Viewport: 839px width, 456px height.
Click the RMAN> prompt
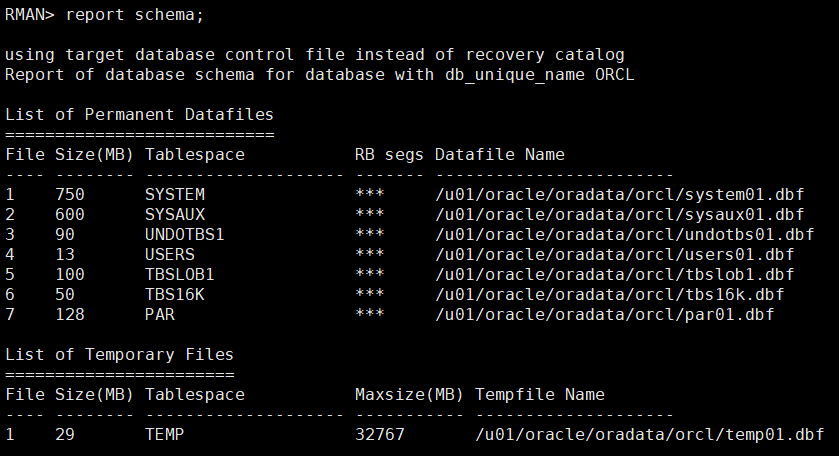30,15
